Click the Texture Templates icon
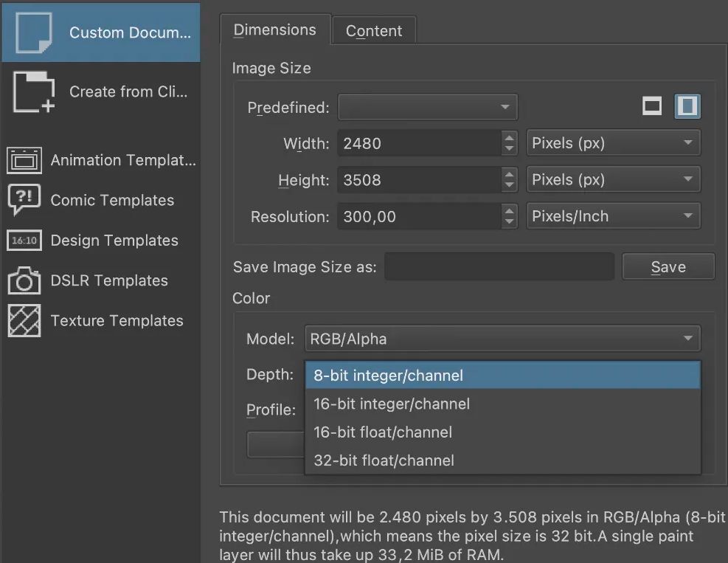Viewport: 728px width, 563px height. [24, 320]
